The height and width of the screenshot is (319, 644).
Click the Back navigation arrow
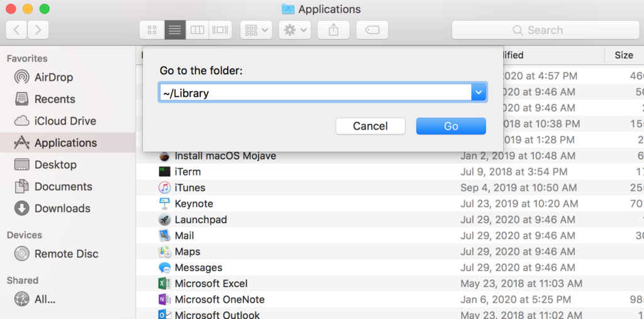[16, 30]
